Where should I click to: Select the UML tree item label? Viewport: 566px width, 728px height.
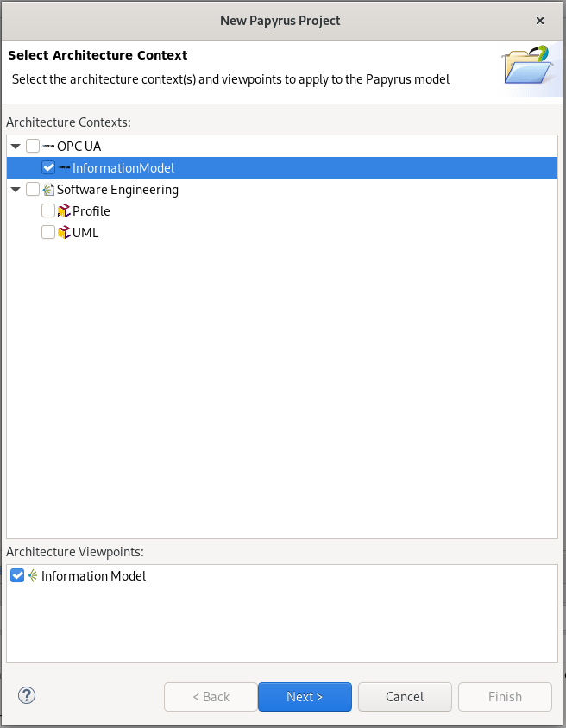85,233
